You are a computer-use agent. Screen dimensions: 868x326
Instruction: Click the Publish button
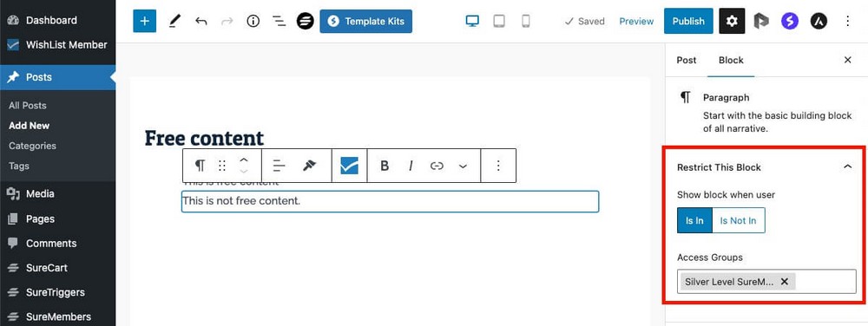[688, 21]
